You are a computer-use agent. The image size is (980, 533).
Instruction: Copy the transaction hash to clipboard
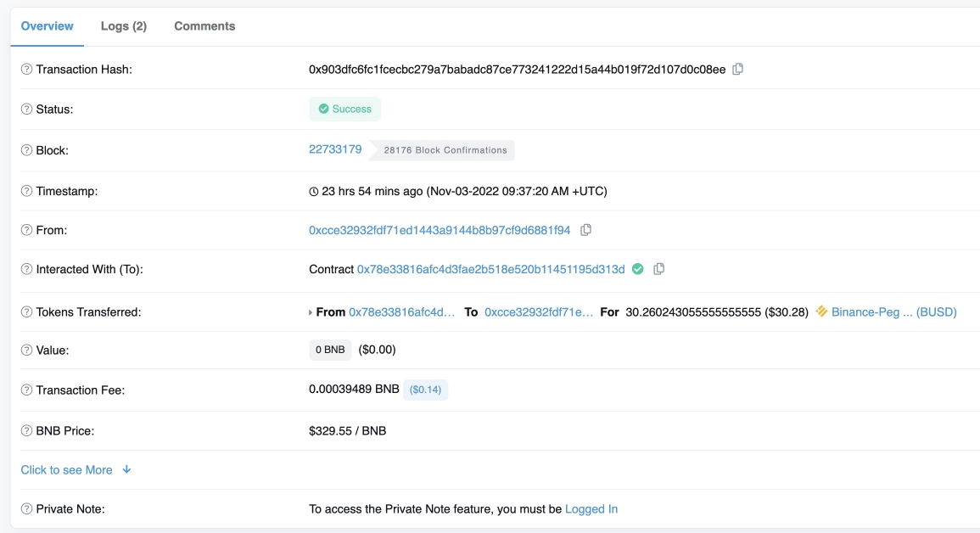click(x=737, y=69)
